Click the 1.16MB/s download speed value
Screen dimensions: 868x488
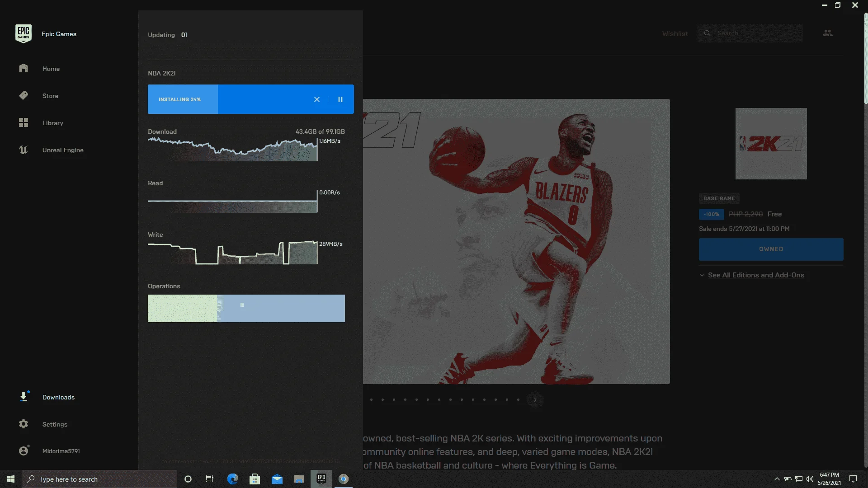tap(330, 141)
